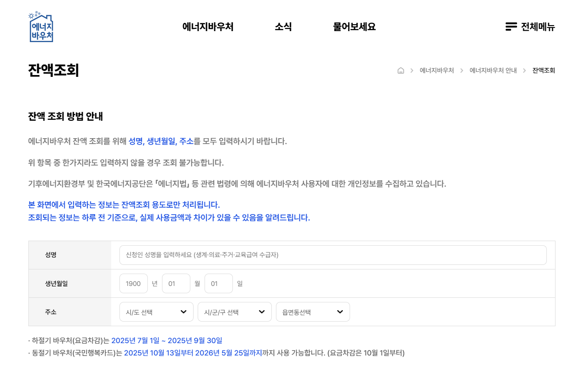Click the day input showing 01
588x366 pixels.
pos(219,283)
